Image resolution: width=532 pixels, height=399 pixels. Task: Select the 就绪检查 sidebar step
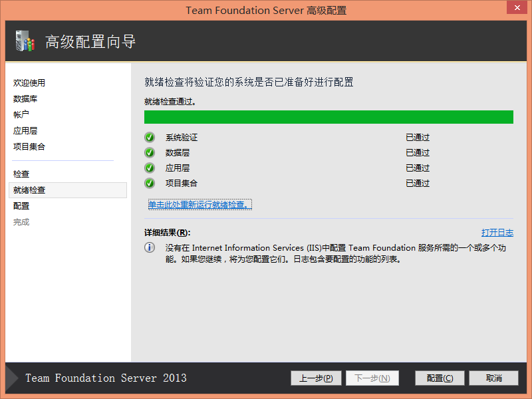click(x=68, y=190)
